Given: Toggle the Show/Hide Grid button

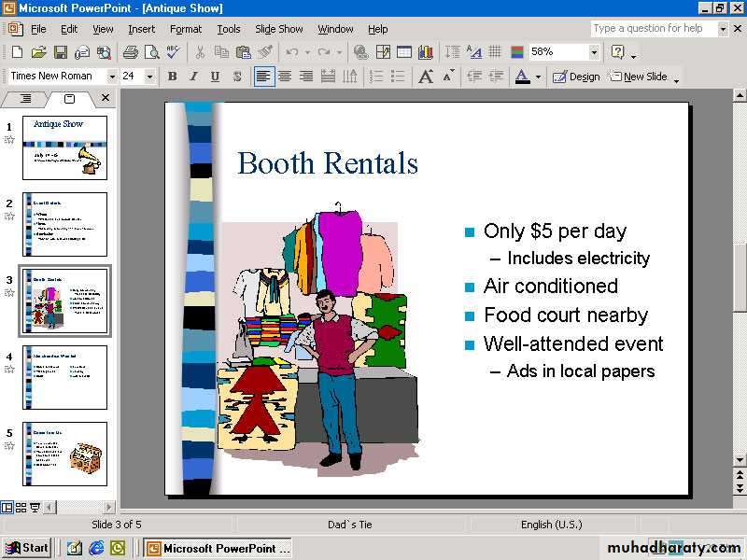Looking at the screenshot, I should coord(495,52).
